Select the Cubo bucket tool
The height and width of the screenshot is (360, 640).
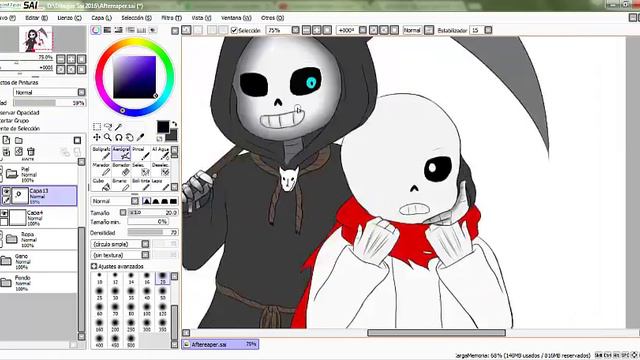(101, 184)
